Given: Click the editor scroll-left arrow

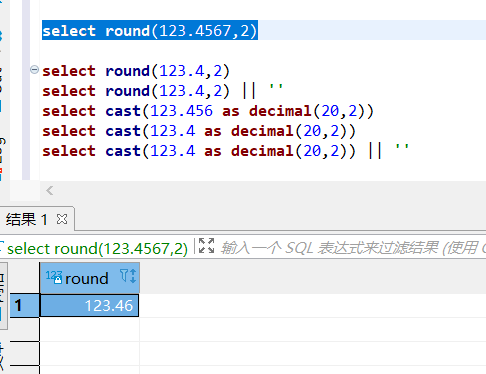Looking at the screenshot, I should pos(50,191).
